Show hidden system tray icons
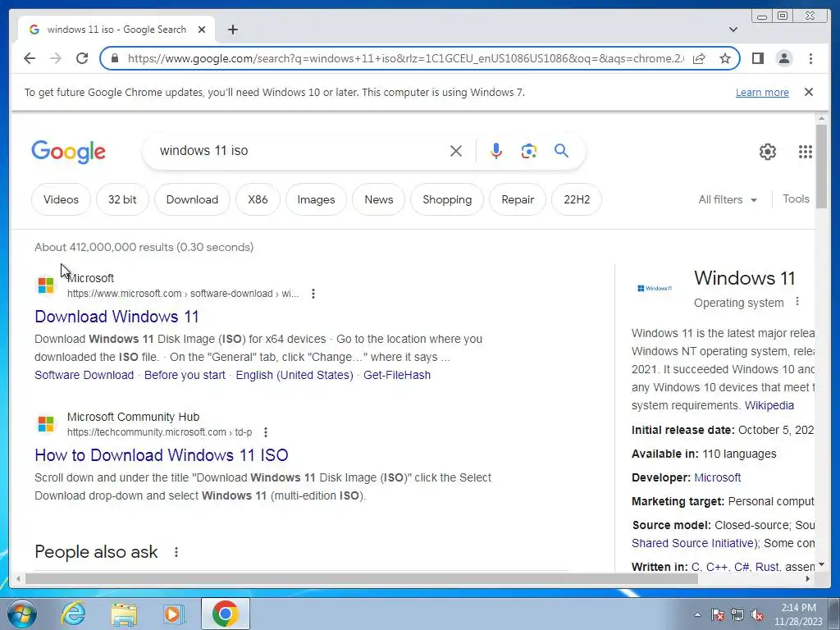 (x=697, y=614)
